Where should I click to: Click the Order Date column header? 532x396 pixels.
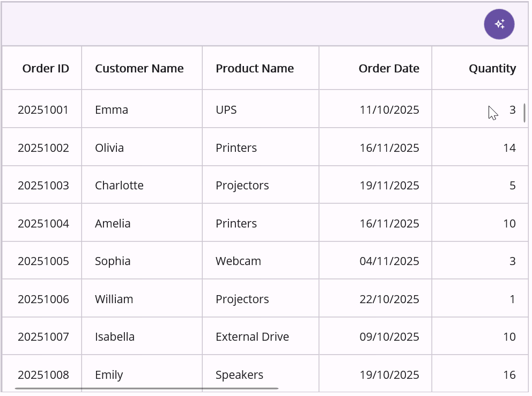point(389,68)
